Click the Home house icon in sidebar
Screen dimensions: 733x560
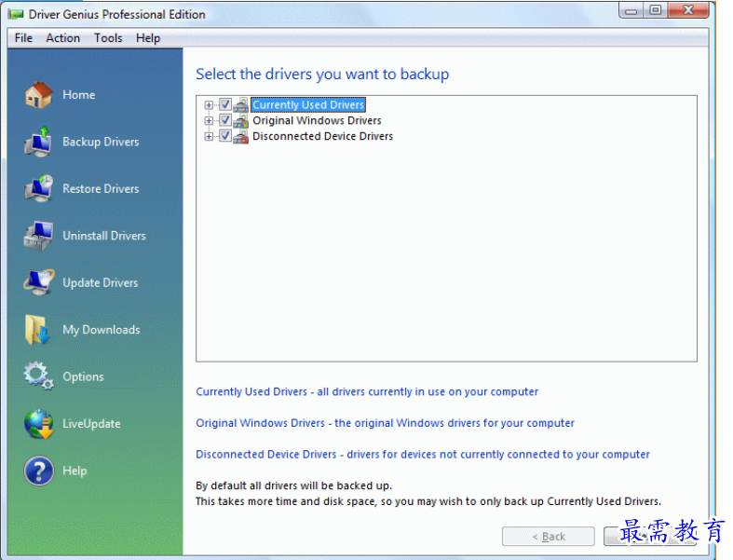point(38,95)
